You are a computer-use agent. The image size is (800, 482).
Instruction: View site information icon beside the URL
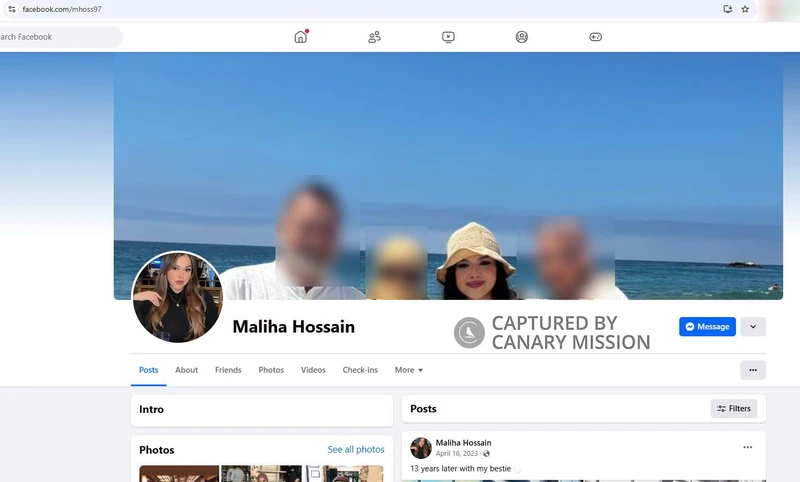12,9
